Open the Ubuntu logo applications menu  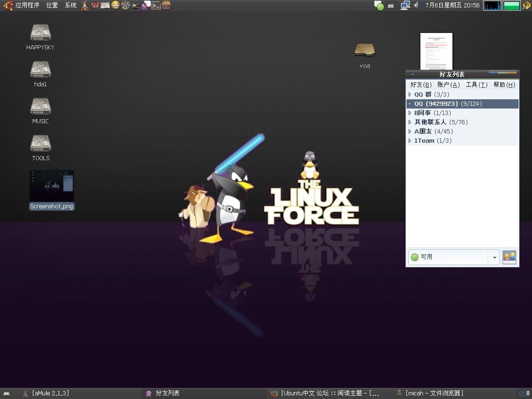point(8,5)
